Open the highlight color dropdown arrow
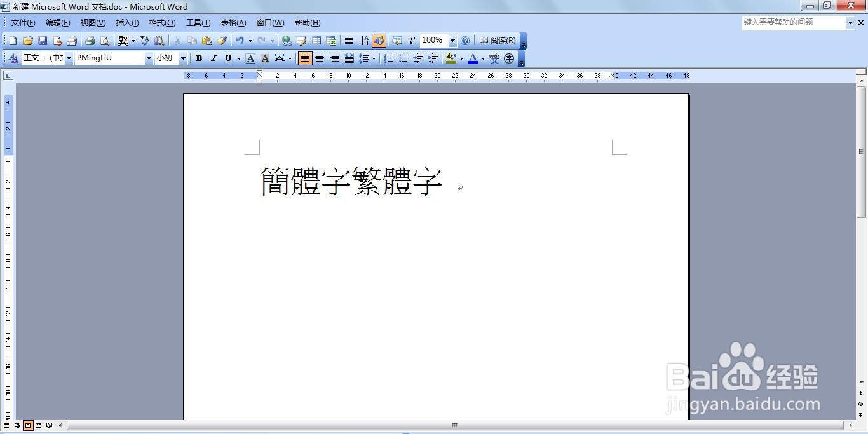This screenshot has height=434, width=868. (461, 58)
